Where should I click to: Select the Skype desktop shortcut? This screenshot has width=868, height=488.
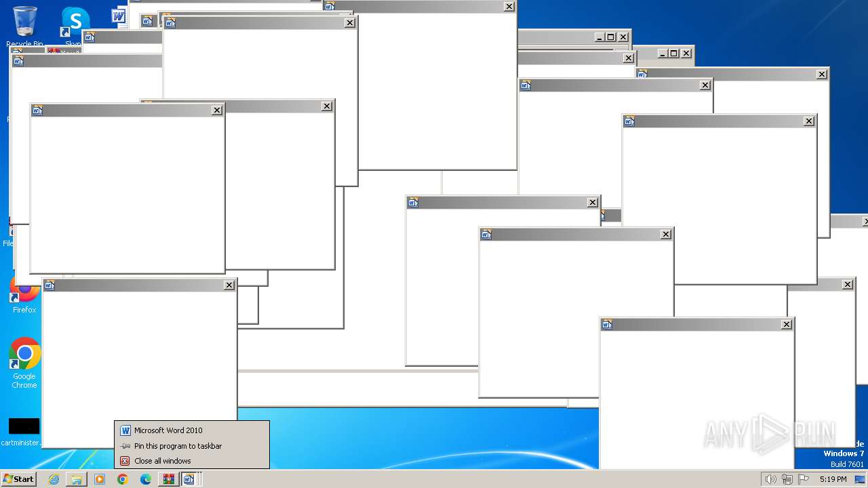coord(73,26)
